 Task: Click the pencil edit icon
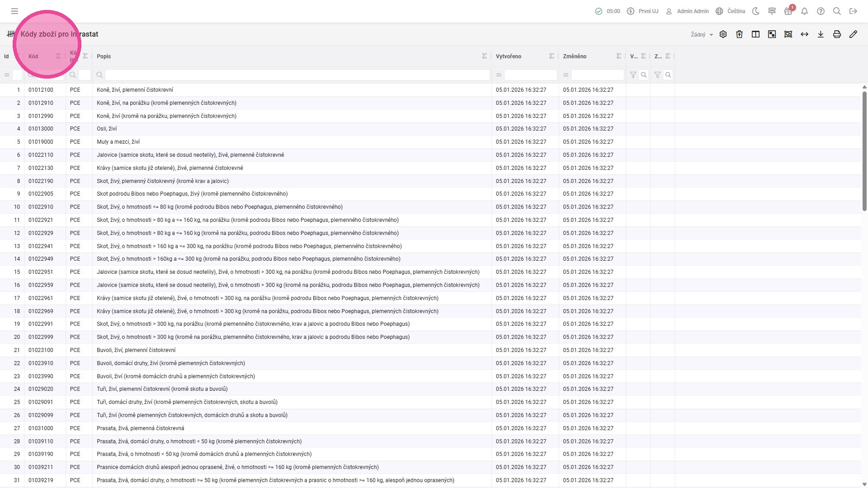click(853, 34)
